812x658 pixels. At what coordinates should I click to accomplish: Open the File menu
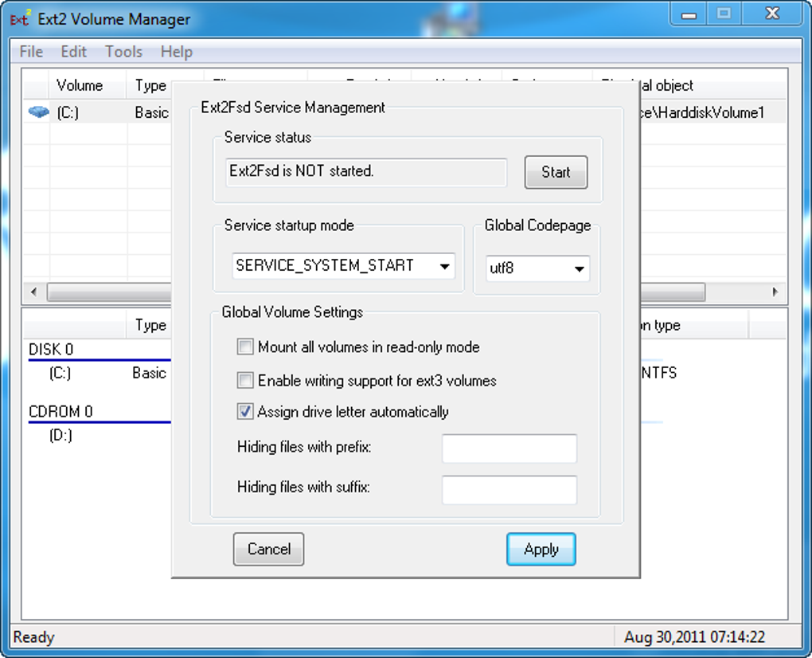tap(31, 52)
